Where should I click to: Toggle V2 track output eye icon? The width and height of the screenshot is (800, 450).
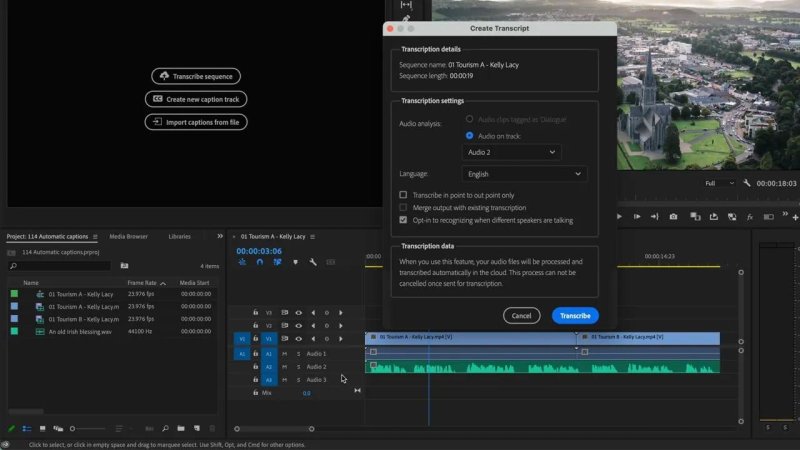pos(298,326)
